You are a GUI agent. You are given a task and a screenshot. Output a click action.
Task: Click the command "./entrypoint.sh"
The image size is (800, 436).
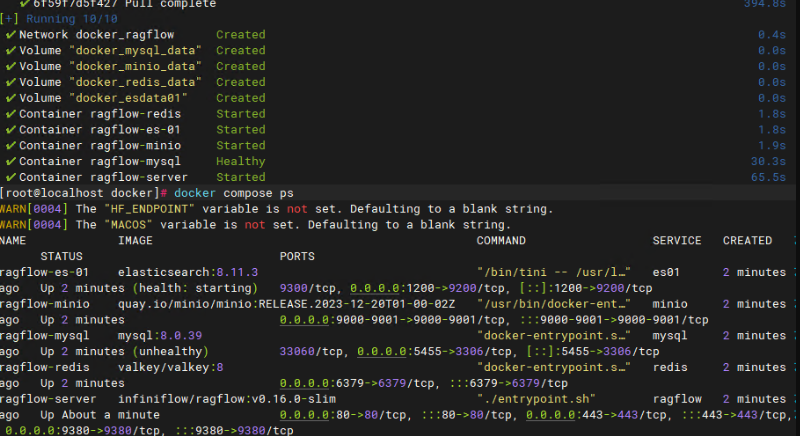click(x=536, y=398)
